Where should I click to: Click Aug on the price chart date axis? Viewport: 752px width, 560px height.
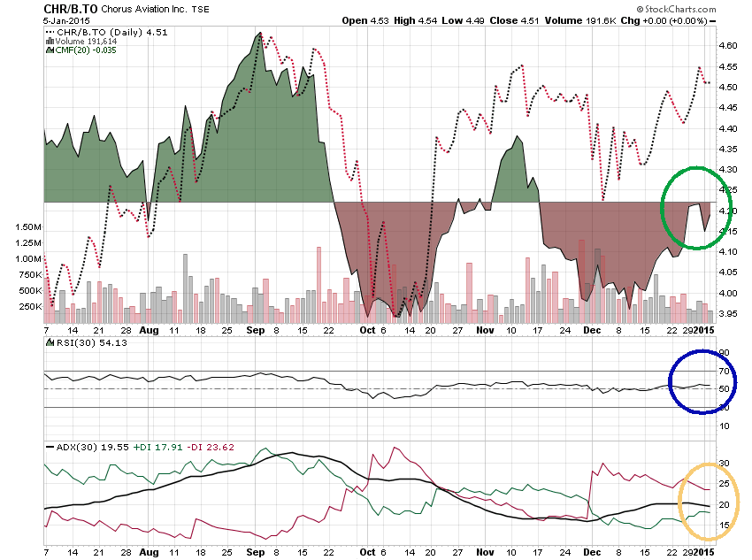pos(149,330)
